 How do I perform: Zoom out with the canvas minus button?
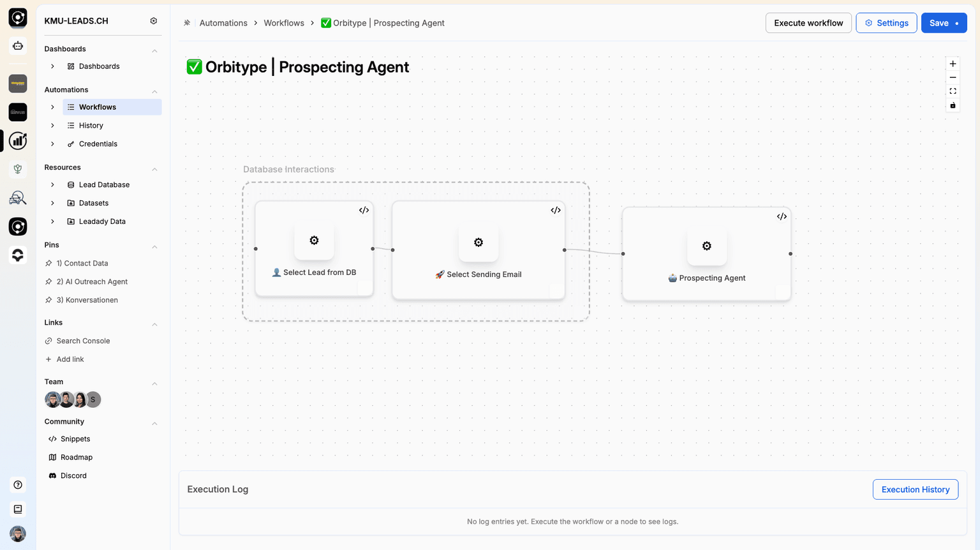tap(953, 78)
